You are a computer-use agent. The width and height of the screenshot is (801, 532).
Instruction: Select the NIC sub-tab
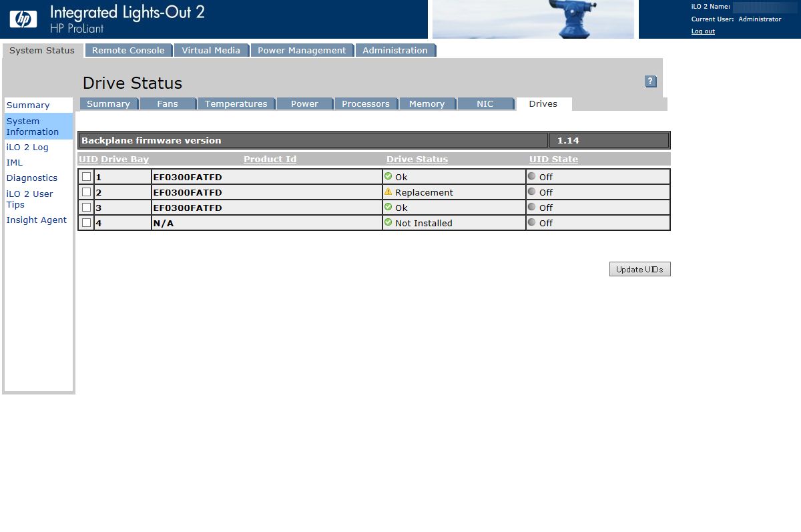tap(485, 103)
